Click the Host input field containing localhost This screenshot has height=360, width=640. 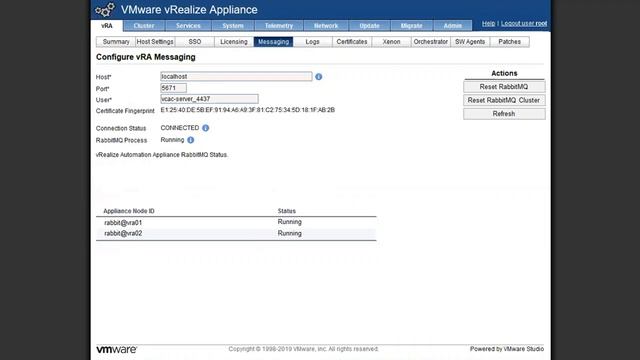coord(236,76)
